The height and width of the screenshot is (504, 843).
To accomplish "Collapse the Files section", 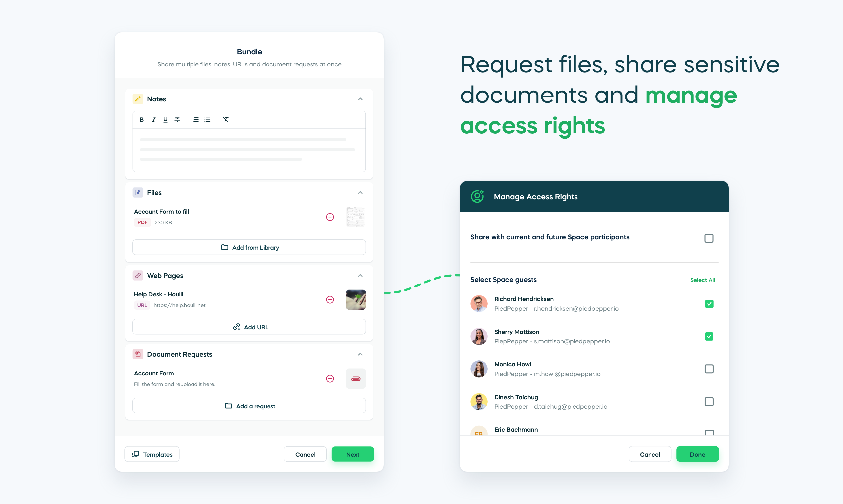I will click(x=360, y=193).
